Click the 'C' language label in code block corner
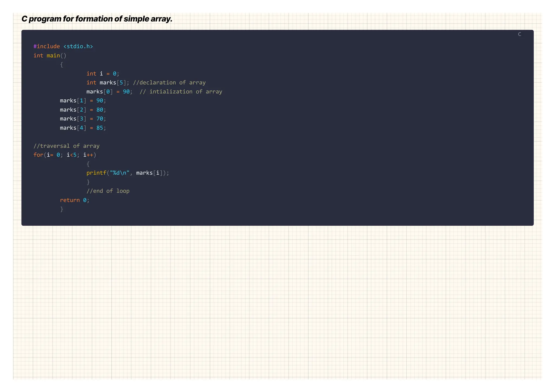 coord(519,34)
